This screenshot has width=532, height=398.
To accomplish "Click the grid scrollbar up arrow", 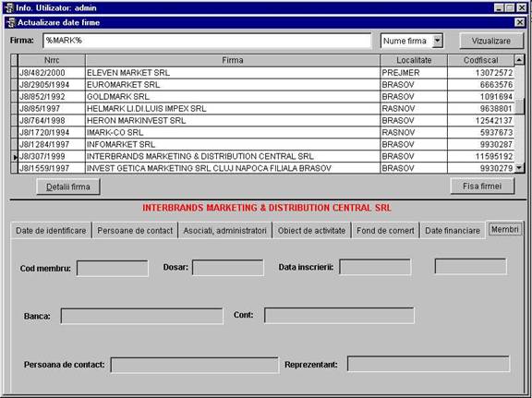I will pyautogui.click(x=519, y=60).
